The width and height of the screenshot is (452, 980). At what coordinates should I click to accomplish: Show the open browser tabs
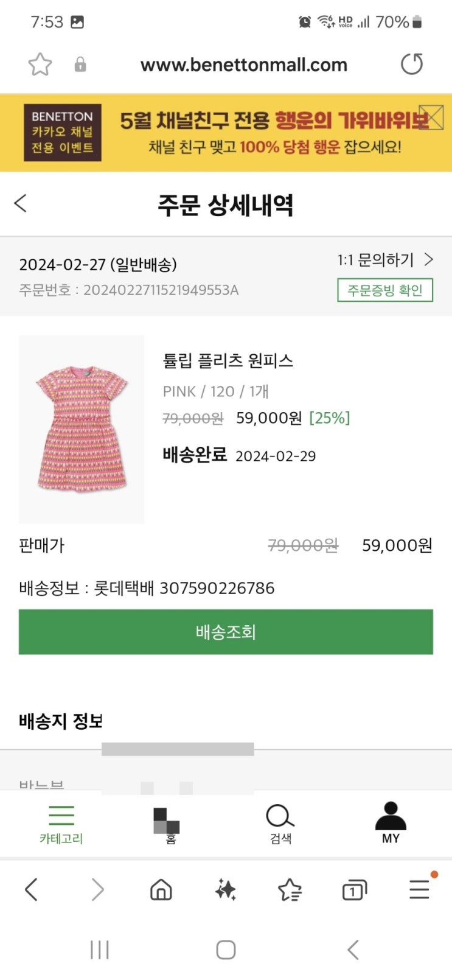point(354,891)
